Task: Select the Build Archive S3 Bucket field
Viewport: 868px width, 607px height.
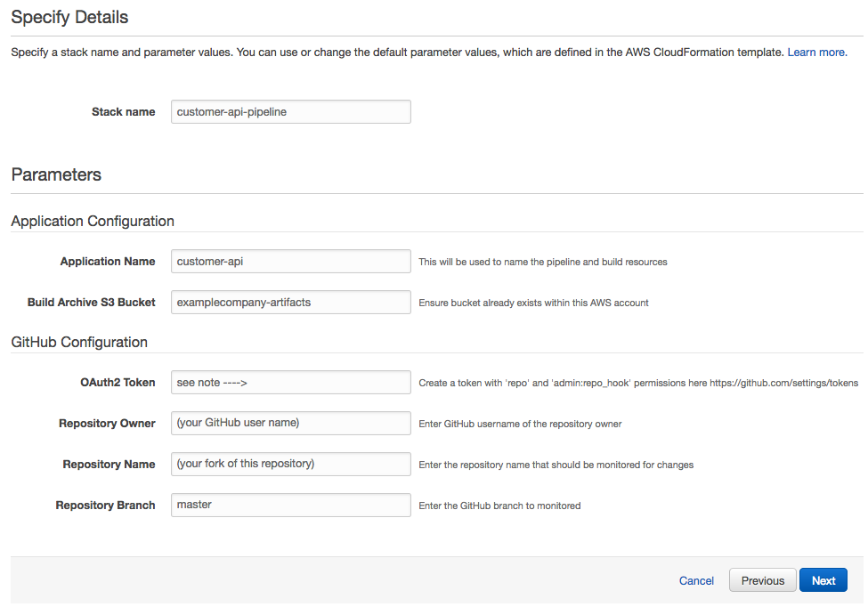Action: [x=290, y=303]
